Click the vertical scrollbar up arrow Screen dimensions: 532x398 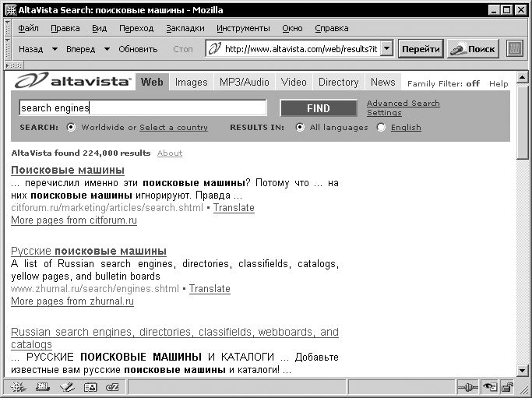(x=522, y=78)
